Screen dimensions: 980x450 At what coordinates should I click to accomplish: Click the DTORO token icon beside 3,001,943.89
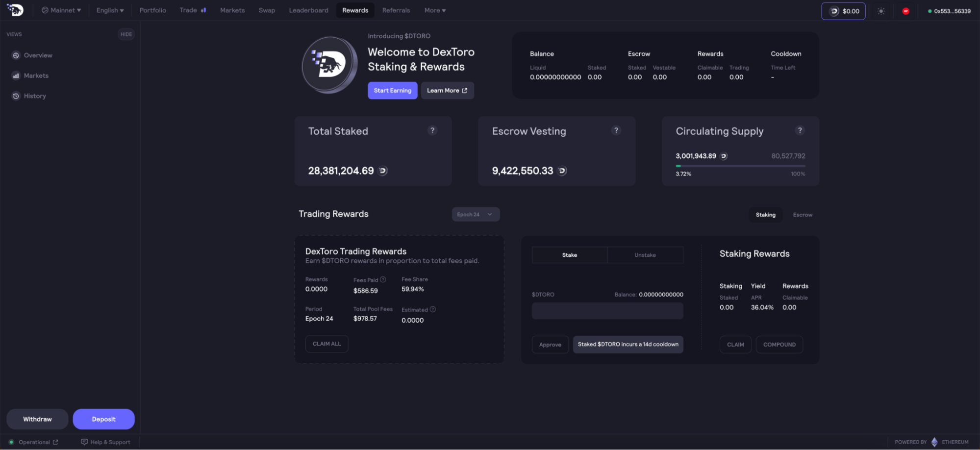coord(724,156)
